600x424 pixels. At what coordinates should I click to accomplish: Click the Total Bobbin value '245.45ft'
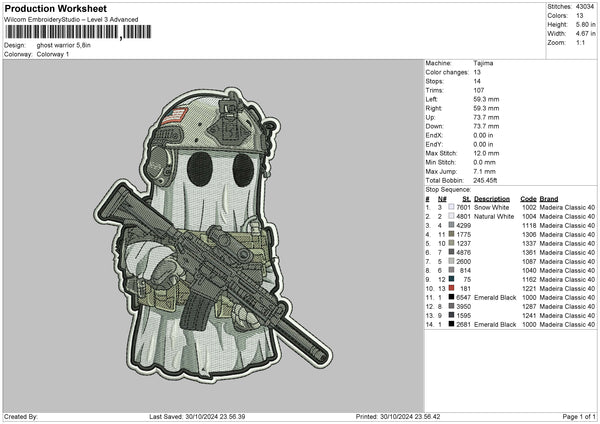[x=485, y=180]
